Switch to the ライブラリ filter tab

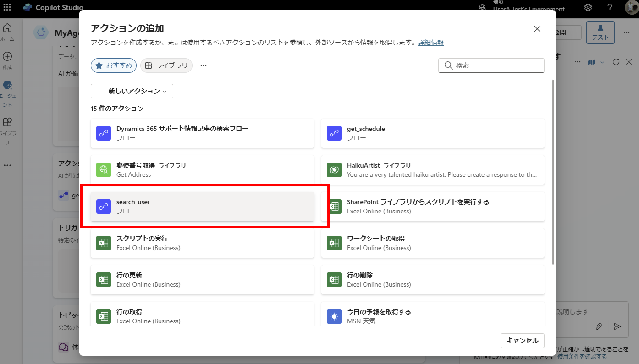tap(166, 65)
